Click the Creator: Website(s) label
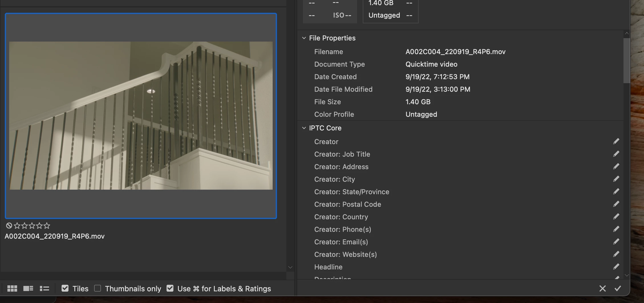 click(345, 255)
